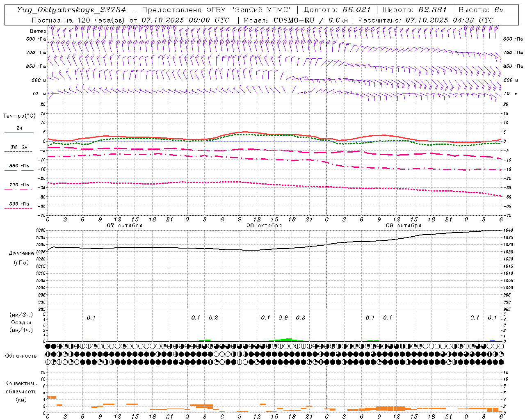The height and width of the screenshot is (420, 525).
Task: Click the (гПа) pressure unit label
Action: click(x=21, y=262)
